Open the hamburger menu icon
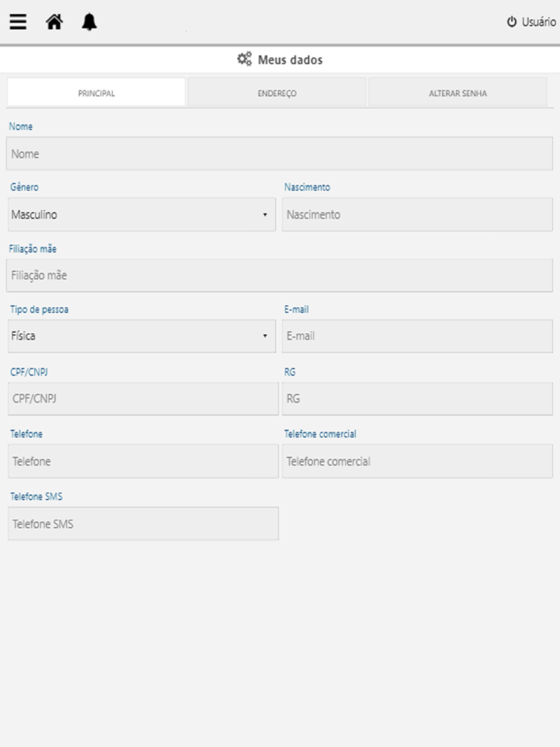The image size is (560, 747). pyautogui.click(x=18, y=22)
